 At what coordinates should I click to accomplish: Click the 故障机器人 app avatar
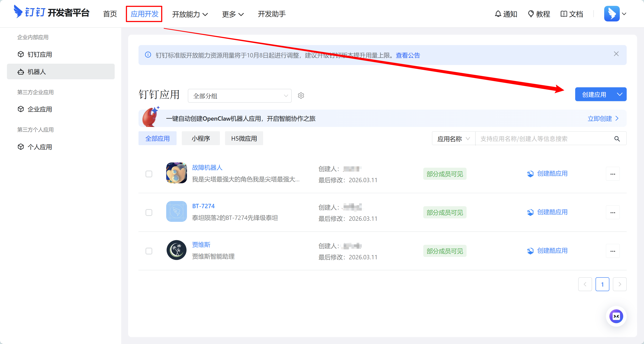coord(176,173)
